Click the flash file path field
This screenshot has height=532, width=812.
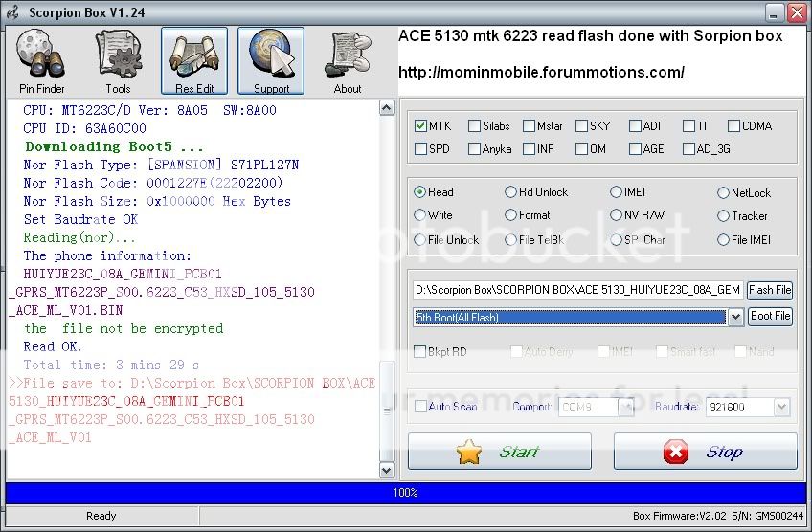(578, 290)
